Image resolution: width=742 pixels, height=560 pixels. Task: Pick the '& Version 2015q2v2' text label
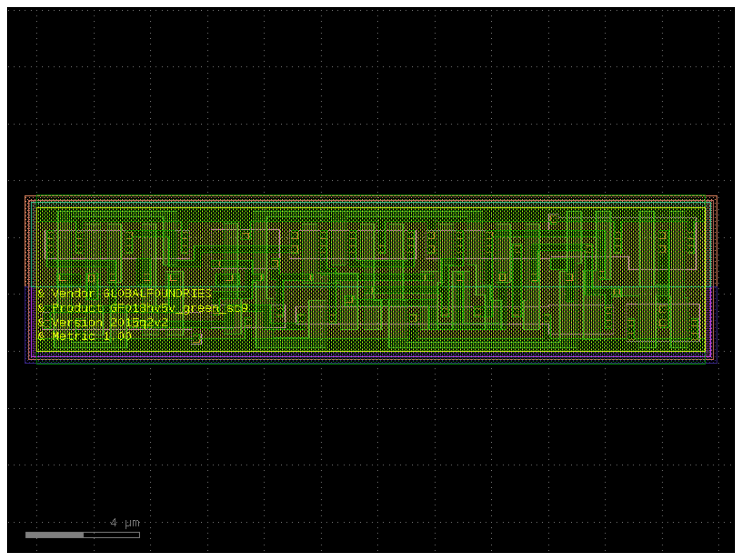103,322
